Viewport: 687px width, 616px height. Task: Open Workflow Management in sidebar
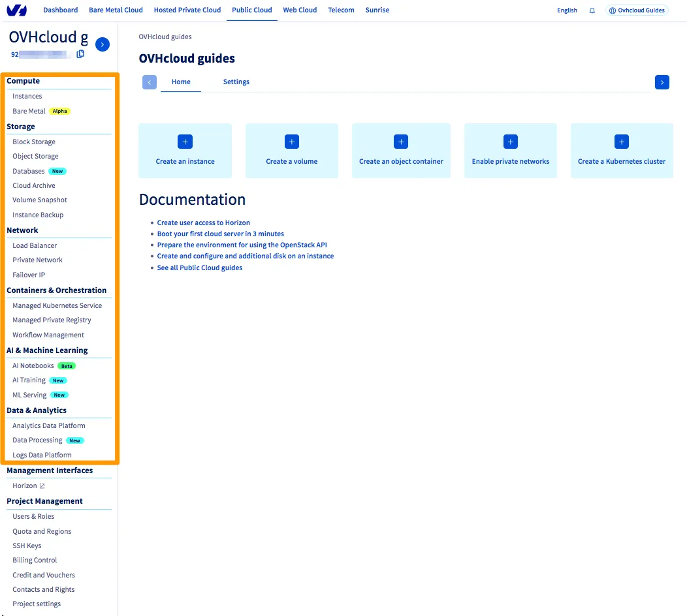[48, 335]
